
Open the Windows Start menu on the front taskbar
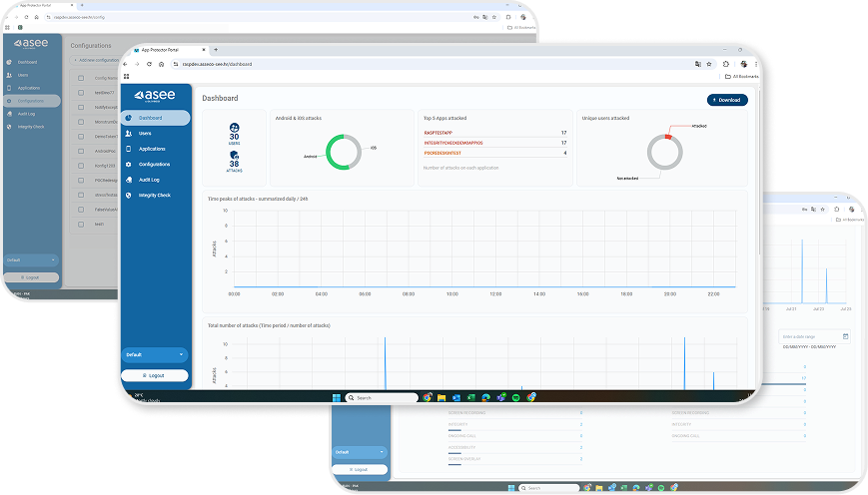pos(337,397)
